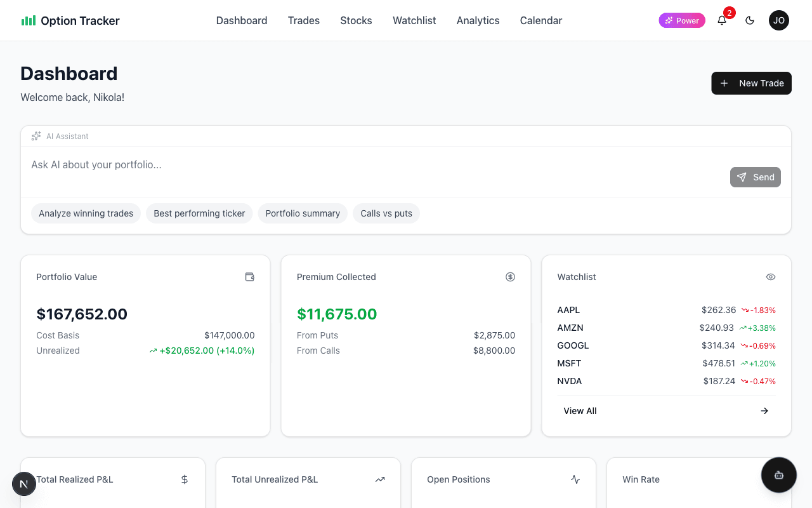812x508 pixels.
Task: Click the Power badge with sparkle icon
Action: click(682, 20)
